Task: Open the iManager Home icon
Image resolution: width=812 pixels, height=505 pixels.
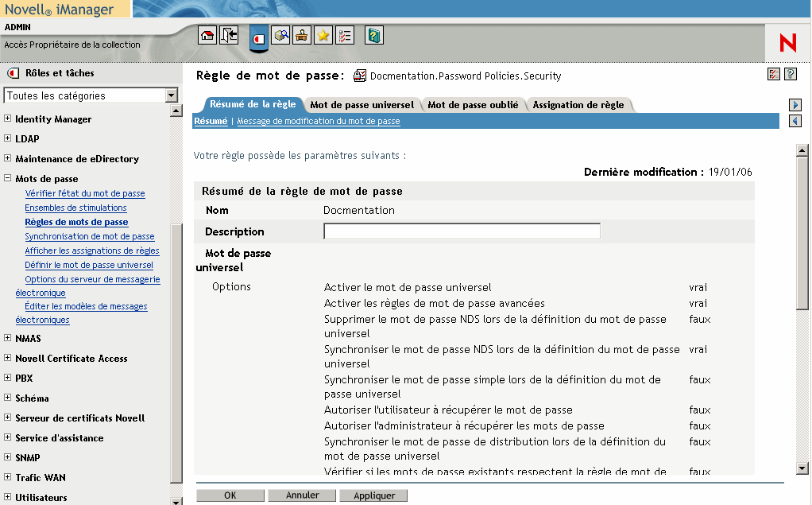Action: (x=207, y=35)
